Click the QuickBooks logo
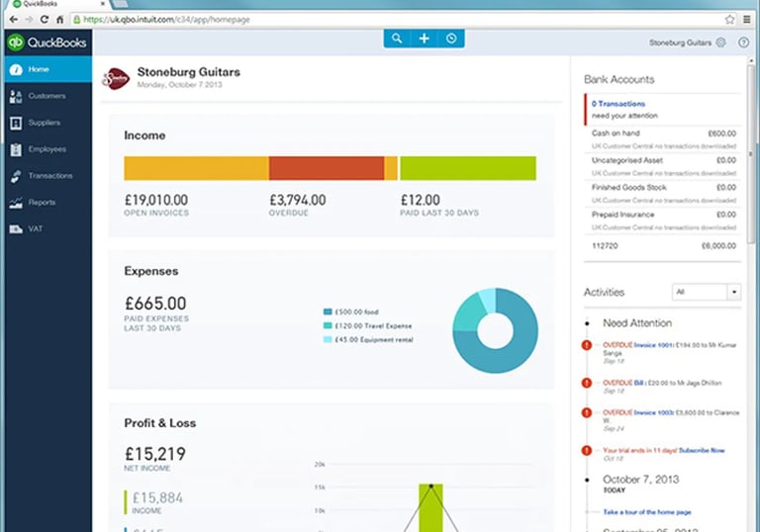The width and height of the screenshot is (760, 532). (x=47, y=43)
